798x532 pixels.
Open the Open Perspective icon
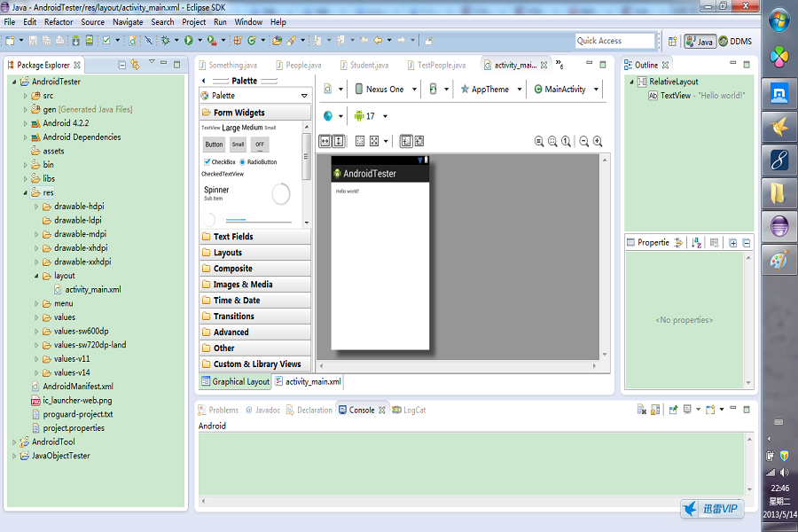pyautogui.click(x=670, y=41)
